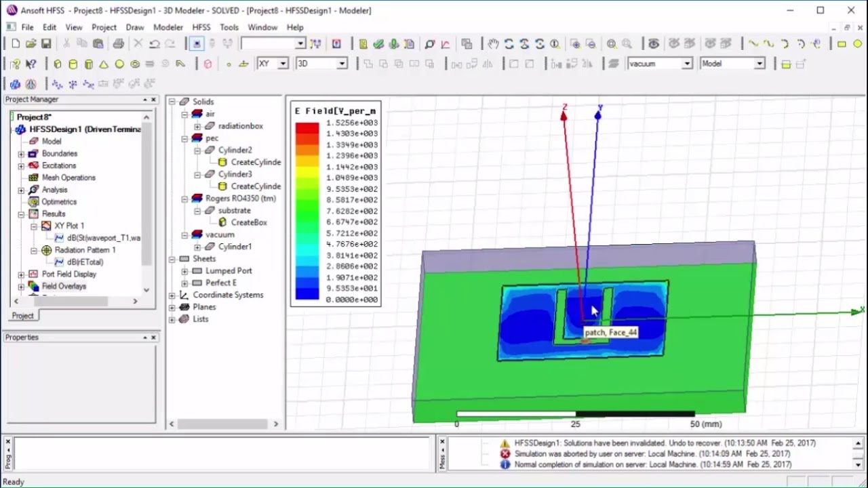Select the Rogers RO4350 (tm) material node
868x488 pixels.
(x=241, y=199)
